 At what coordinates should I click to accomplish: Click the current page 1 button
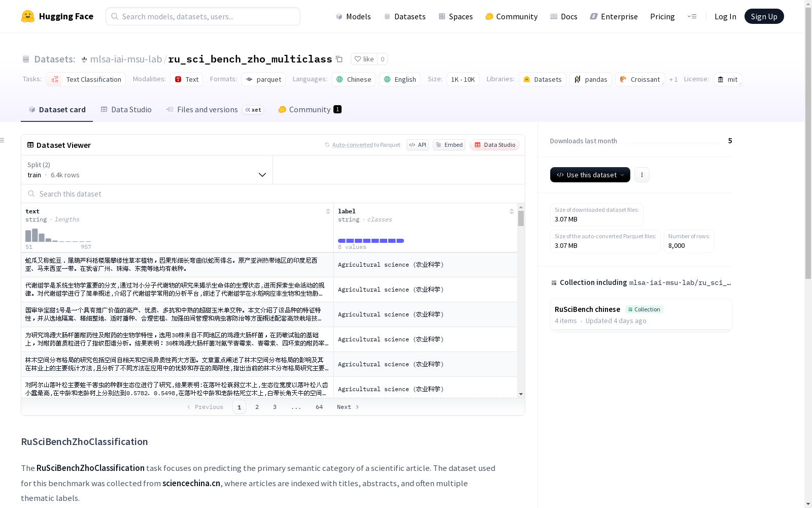tap(239, 407)
